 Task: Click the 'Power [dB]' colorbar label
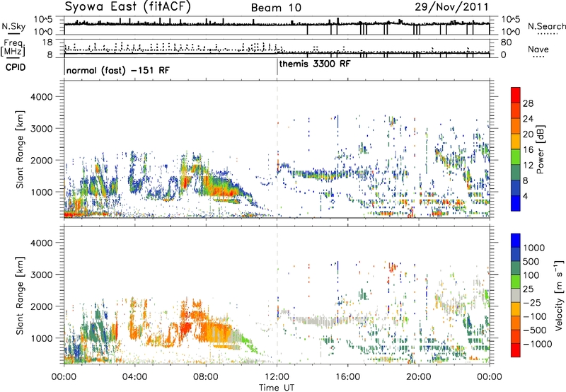point(541,149)
